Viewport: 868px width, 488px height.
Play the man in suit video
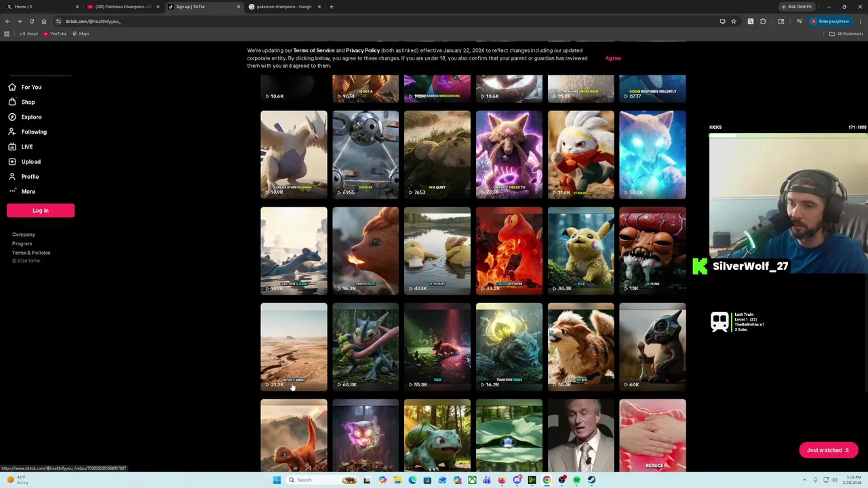pos(581,435)
